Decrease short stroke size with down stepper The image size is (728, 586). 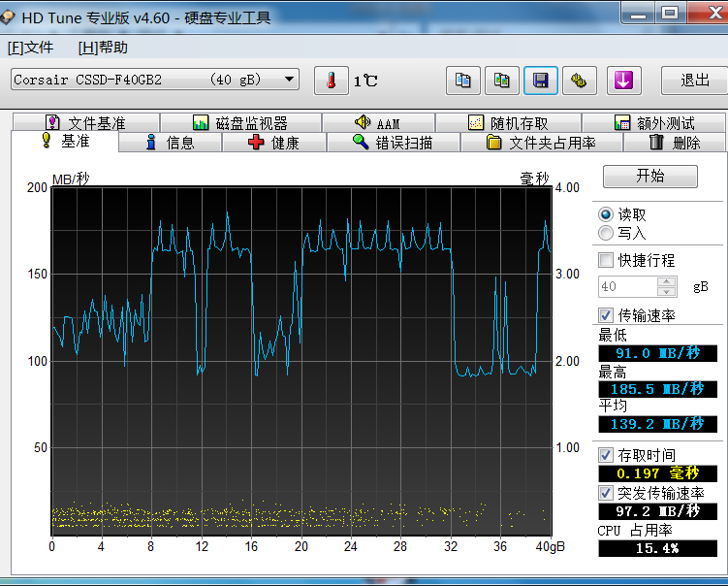point(666,291)
